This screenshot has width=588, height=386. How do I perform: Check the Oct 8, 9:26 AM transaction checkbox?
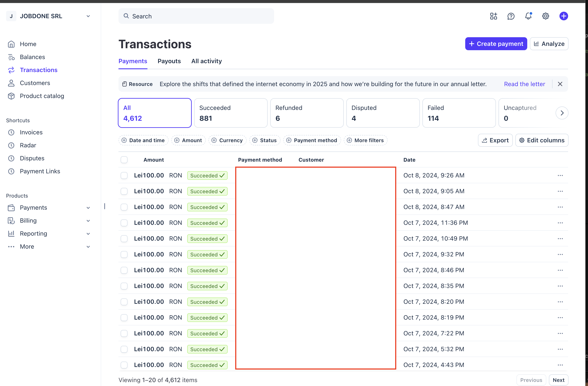click(x=124, y=175)
